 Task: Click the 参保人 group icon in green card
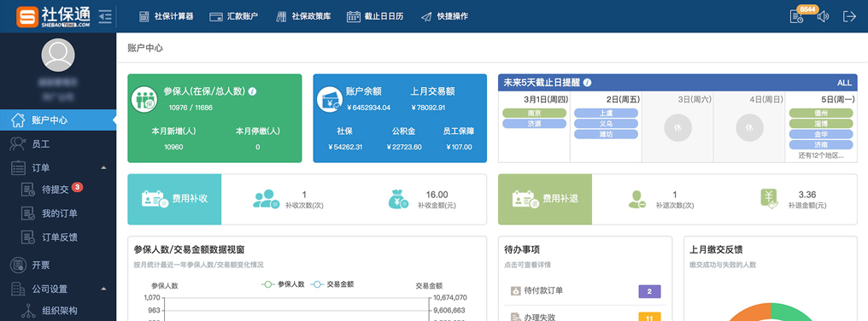tap(144, 100)
